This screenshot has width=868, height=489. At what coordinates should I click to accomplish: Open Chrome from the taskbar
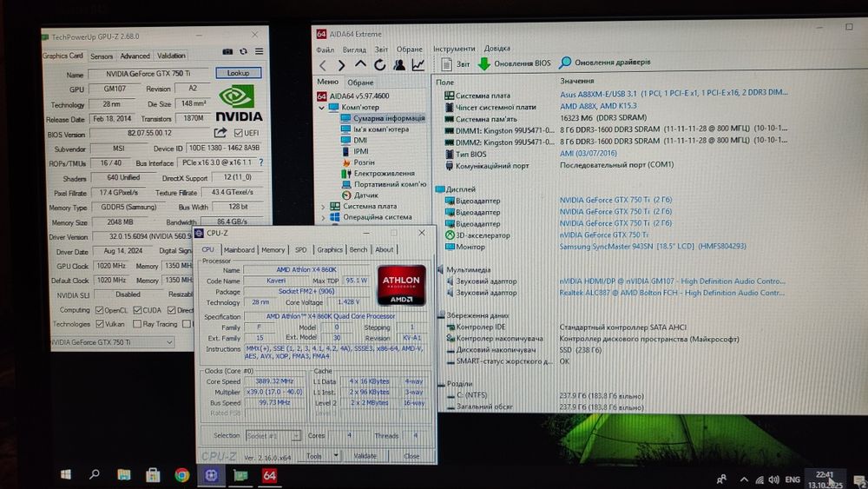(181, 475)
